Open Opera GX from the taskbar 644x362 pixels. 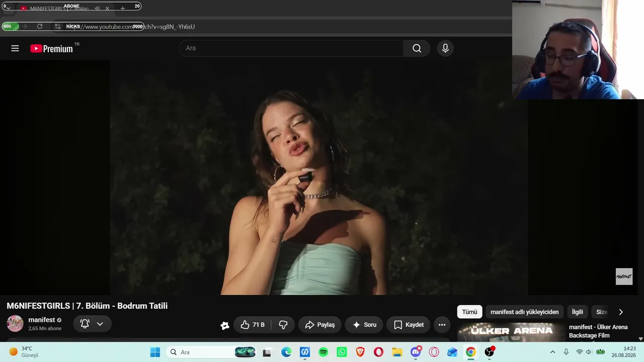(434, 352)
